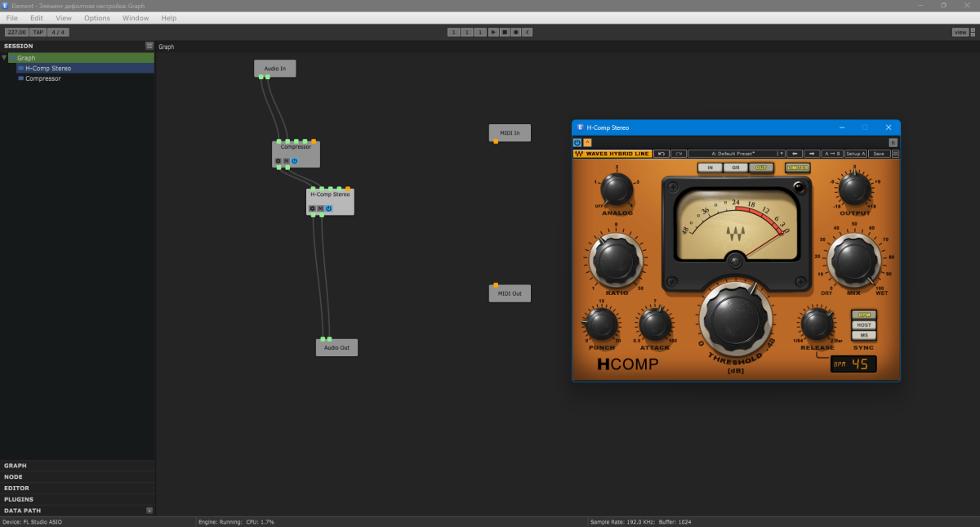Click the Save button in Waves toolbar

878,154
